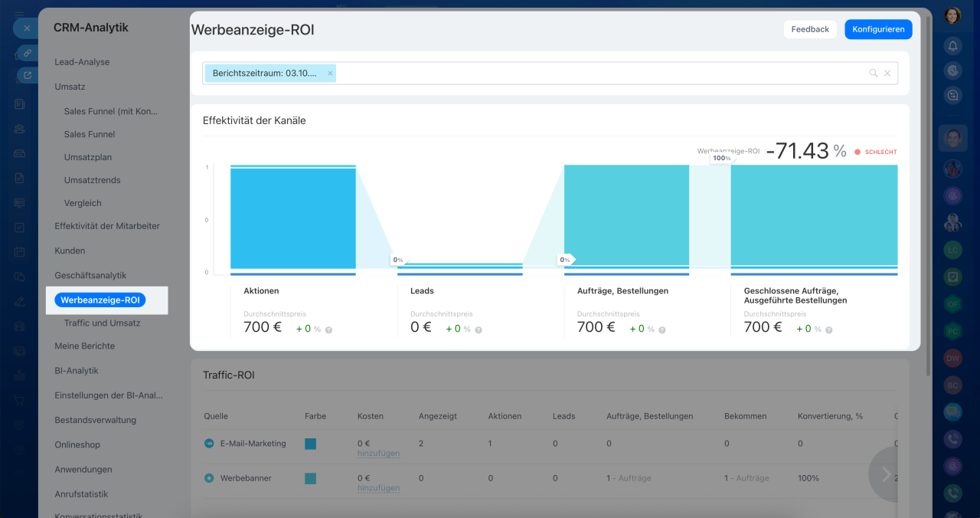Click the search magnifier icon in filter bar
The image size is (980, 518).
tap(873, 74)
